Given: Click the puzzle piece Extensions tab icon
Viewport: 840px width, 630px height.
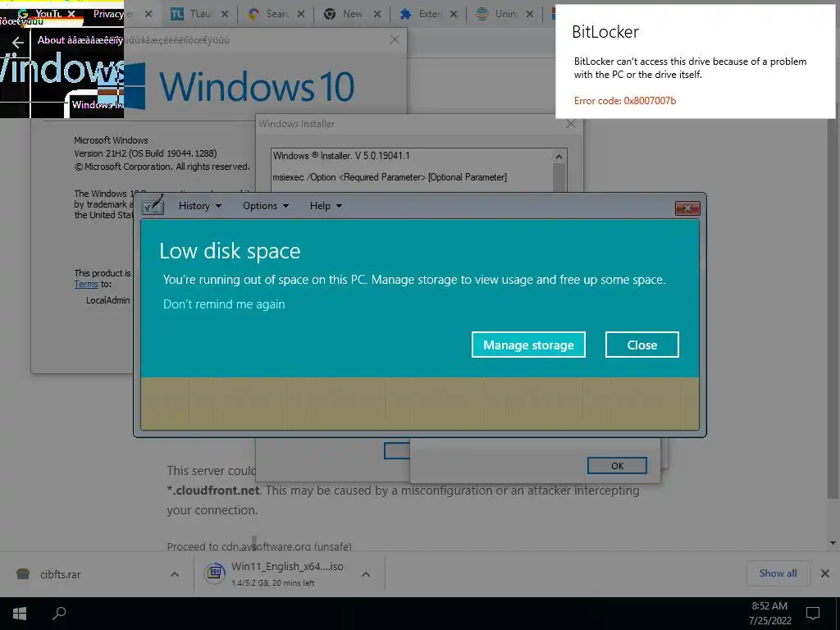Looking at the screenshot, I should pos(406,14).
